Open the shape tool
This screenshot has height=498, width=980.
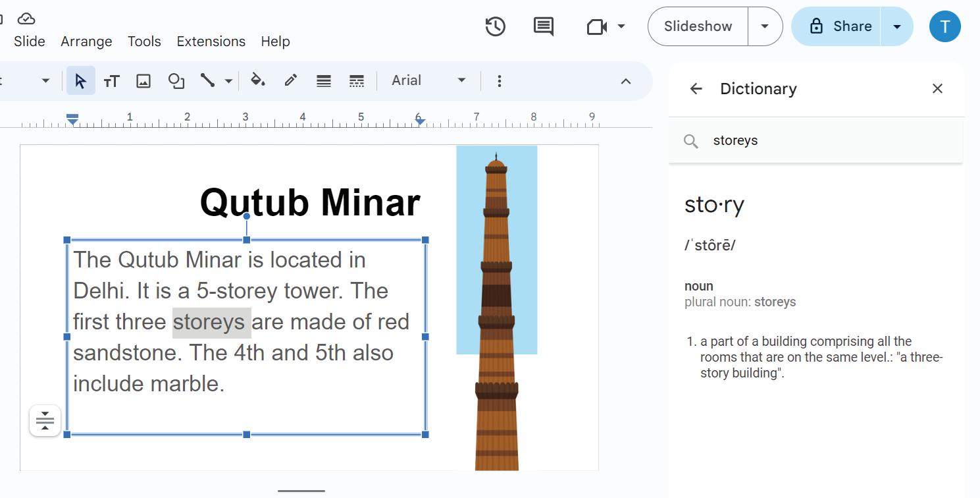(176, 81)
